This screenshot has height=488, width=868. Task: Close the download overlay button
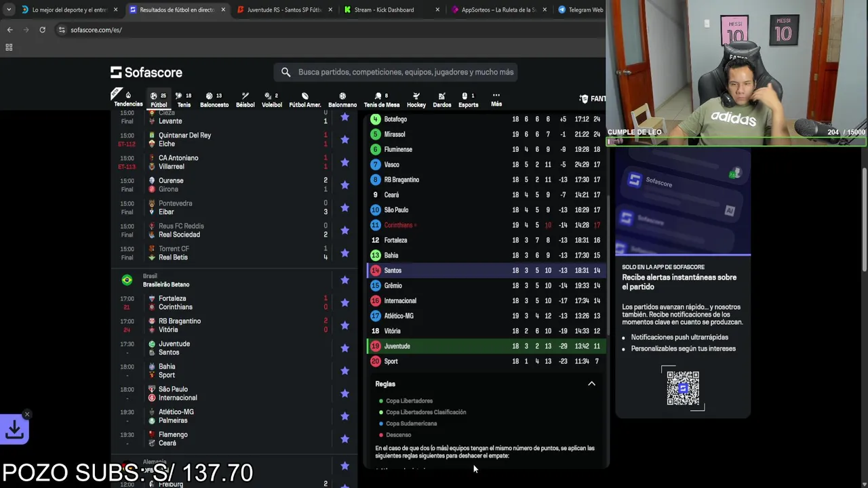[26, 414]
